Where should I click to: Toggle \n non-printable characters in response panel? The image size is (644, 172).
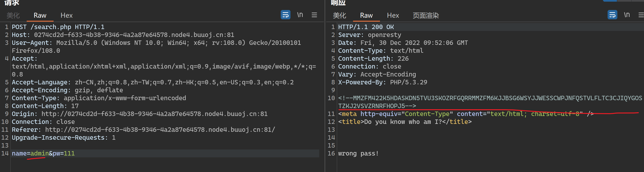627,15
